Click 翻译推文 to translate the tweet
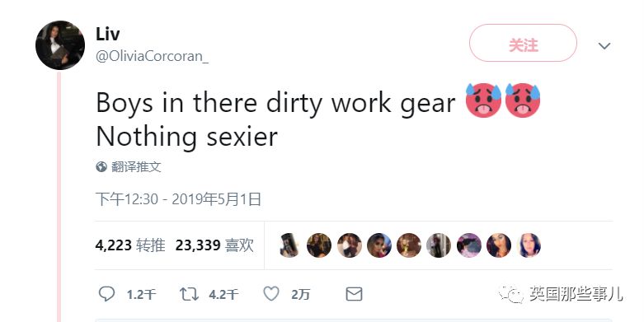 136,167
